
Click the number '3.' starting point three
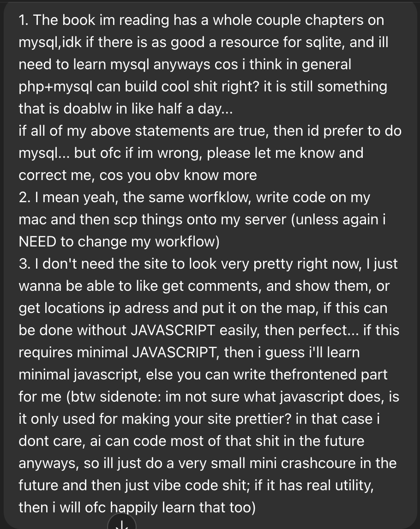(24, 264)
